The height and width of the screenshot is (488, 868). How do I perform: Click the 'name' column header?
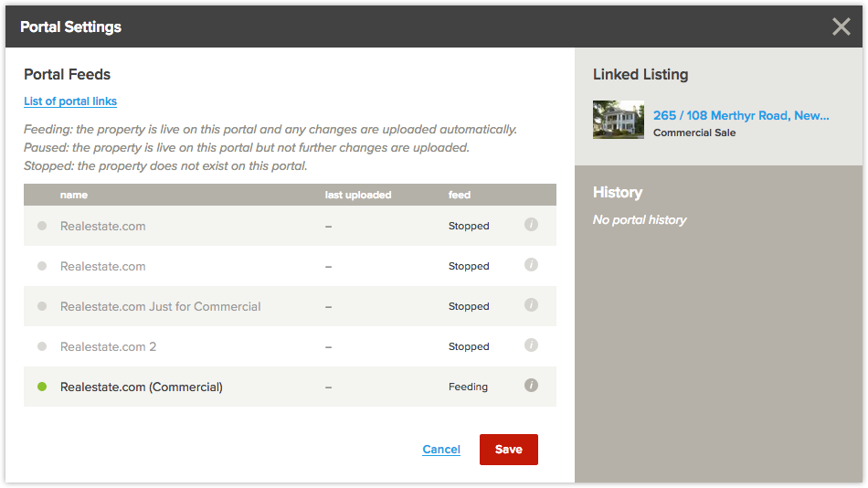[74, 195]
